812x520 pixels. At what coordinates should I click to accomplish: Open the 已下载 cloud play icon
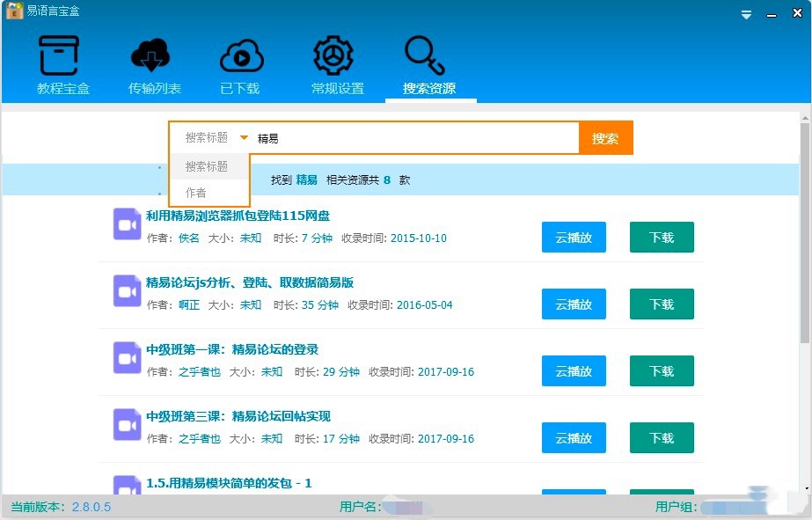coord(240,56)
